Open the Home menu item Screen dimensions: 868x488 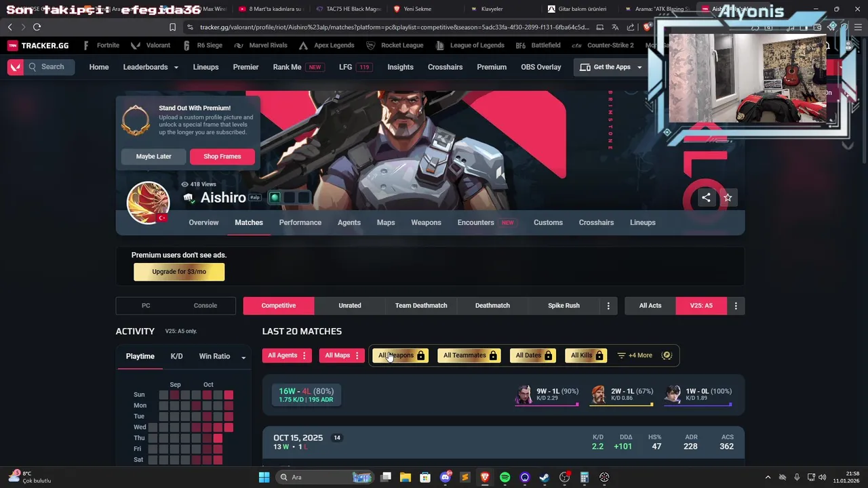tap(99, 67)
